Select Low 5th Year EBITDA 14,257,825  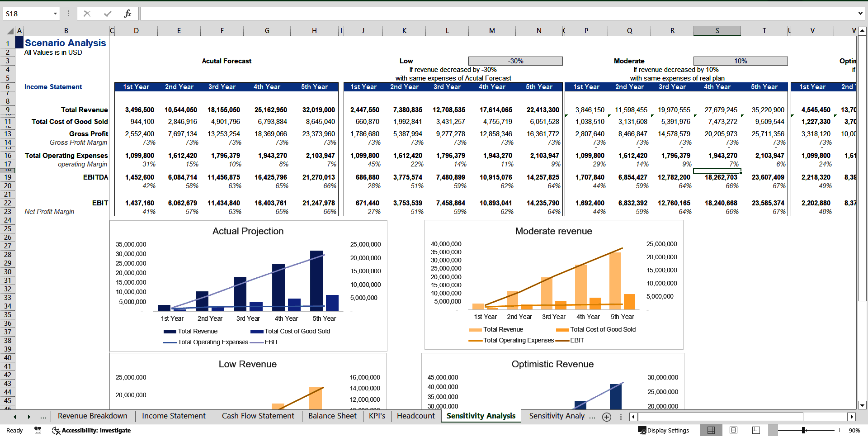(x=539, y=177)
